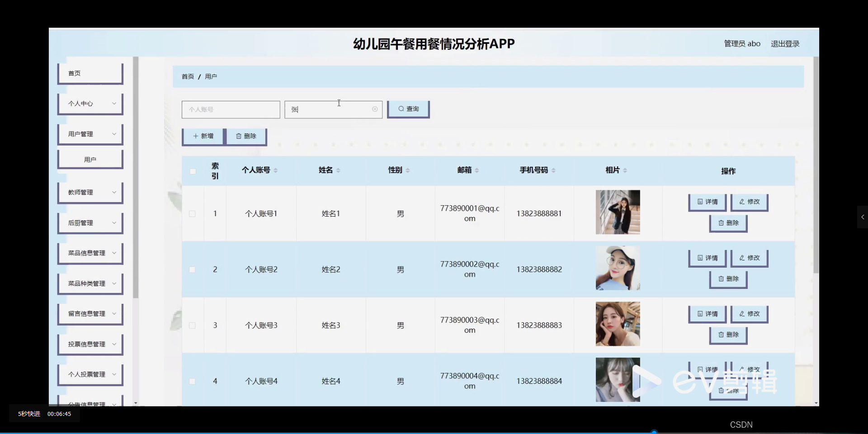Click the magnifier icon on the 查询 button
The image size is (868, 434).
coord(401,109)
